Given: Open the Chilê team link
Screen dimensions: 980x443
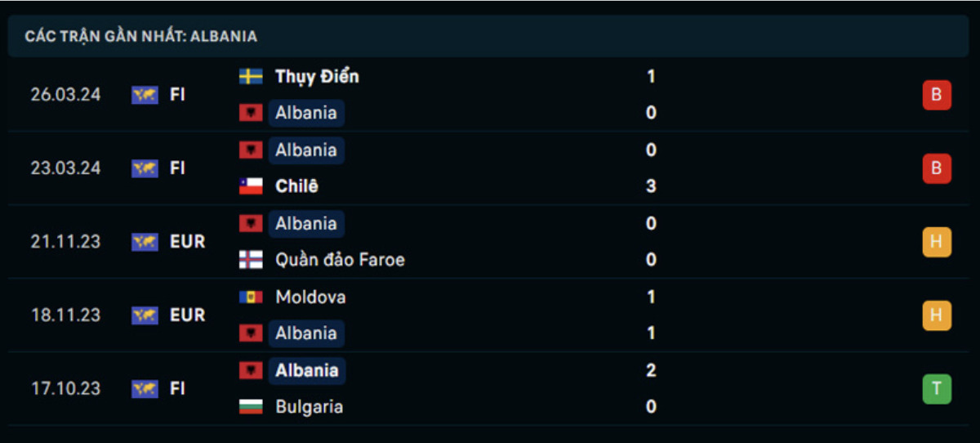Looking at the screenshot, I should 296,186.
